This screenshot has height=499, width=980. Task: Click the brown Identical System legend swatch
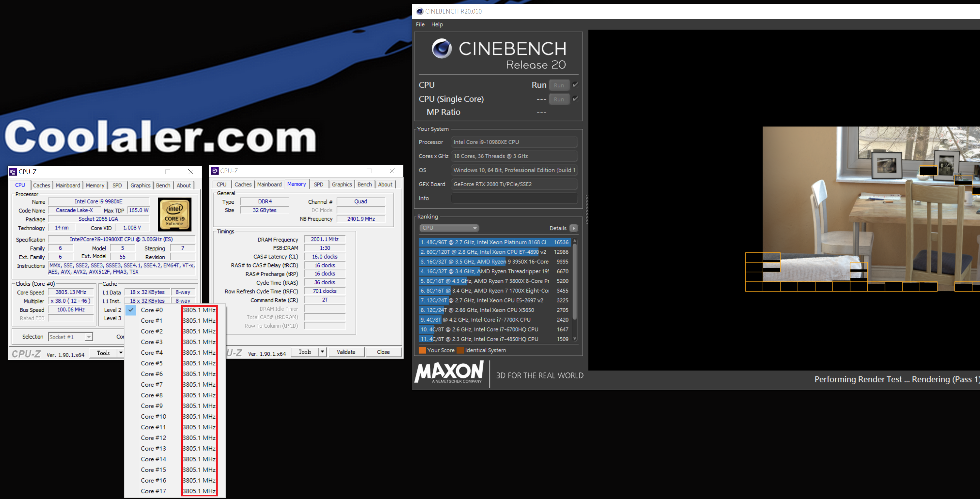(x=460, y=350)
